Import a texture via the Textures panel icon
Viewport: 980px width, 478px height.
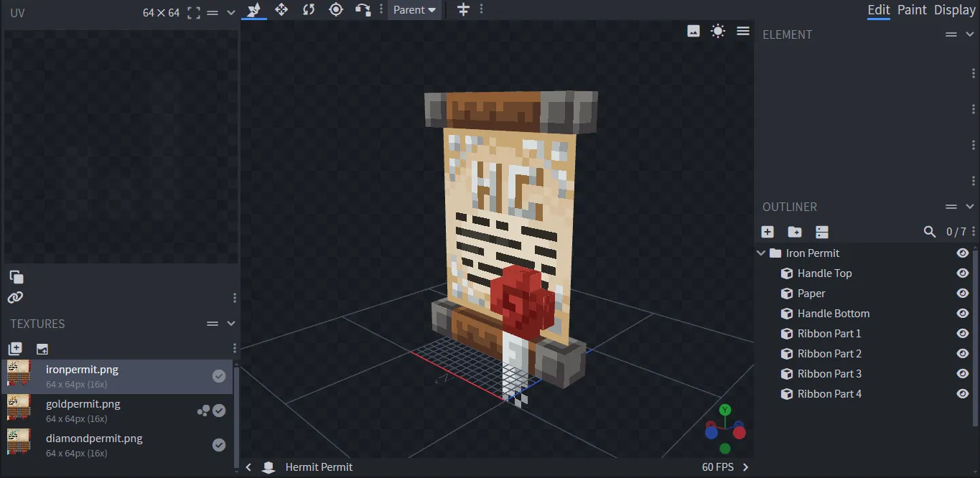click(x=15, y=349)
